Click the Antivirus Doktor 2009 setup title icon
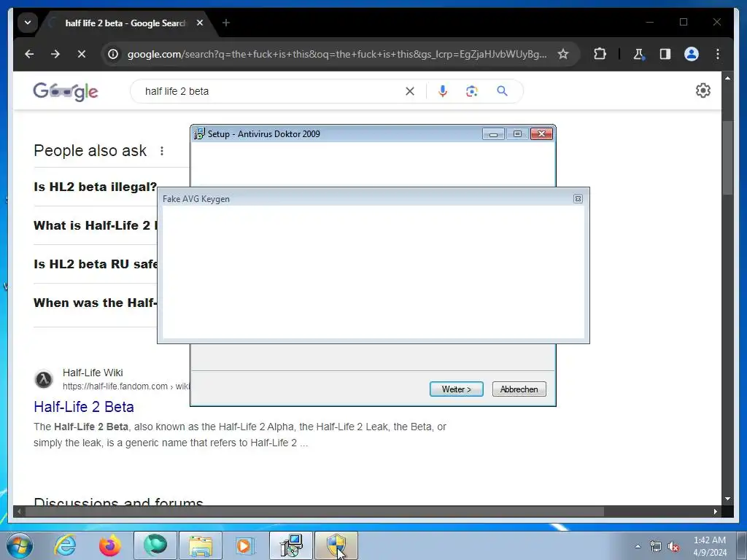 coord(199,134)
